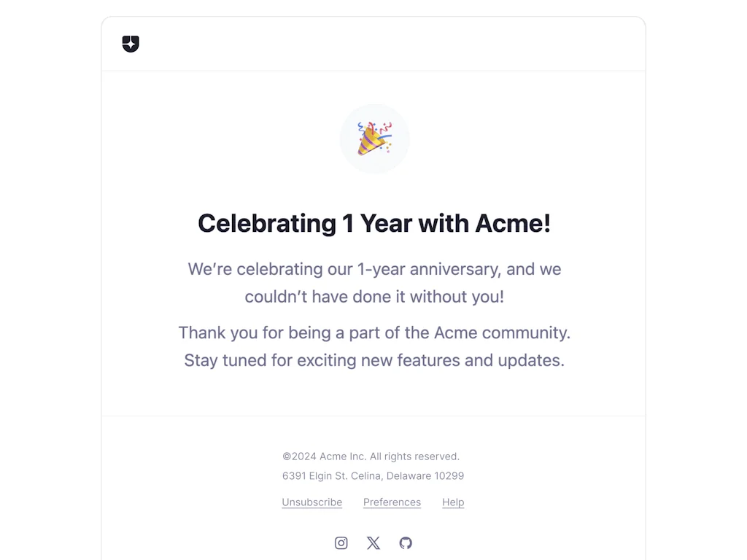Select the Delaware mailing address text
This screenshot has width=747, height=560.
coord(373,475)
